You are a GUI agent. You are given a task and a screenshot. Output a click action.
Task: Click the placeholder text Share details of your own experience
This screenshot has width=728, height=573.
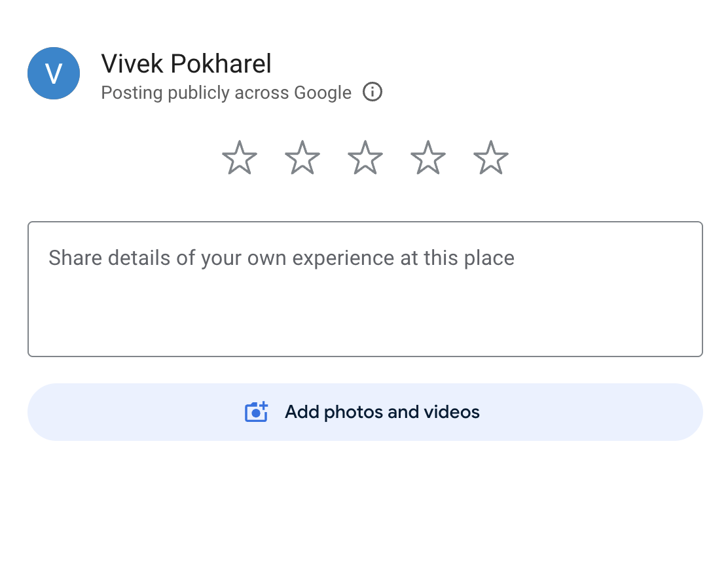pos(282,258)
